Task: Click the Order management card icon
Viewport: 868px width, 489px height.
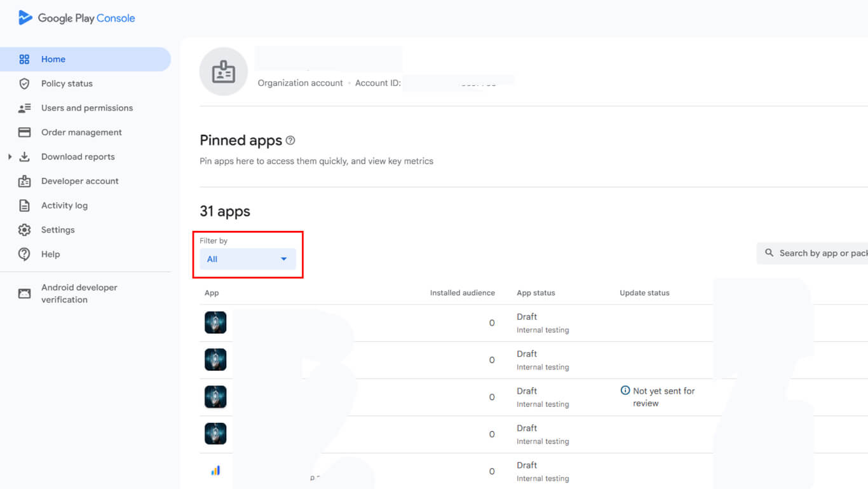Action: (x=24, y=132)
